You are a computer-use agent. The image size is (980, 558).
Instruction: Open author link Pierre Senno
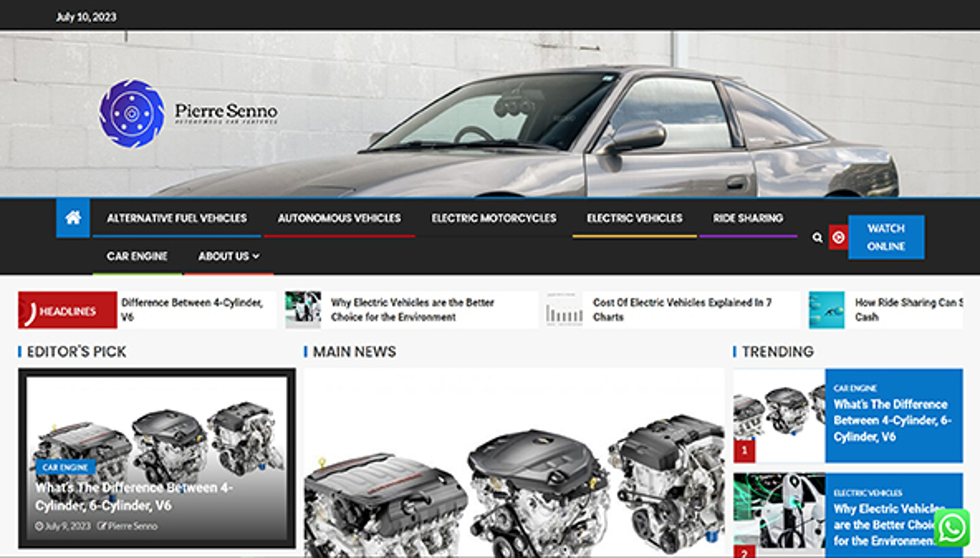(x=132, y=526)
